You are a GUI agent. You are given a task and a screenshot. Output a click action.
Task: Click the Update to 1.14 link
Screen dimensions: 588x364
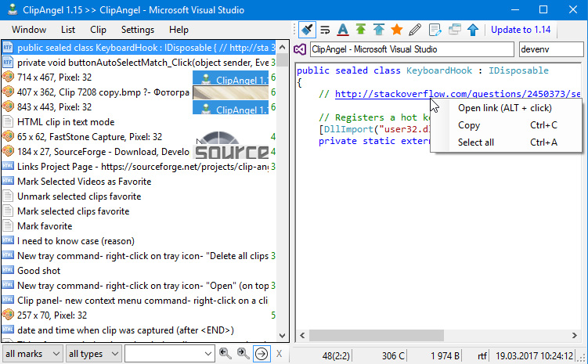[521, 30]
